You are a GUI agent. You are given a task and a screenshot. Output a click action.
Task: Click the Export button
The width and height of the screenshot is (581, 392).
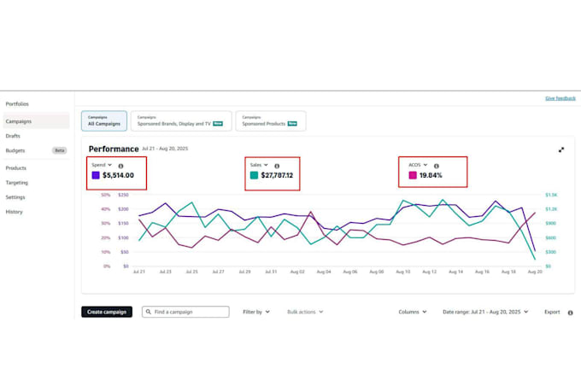pos(552,312)
